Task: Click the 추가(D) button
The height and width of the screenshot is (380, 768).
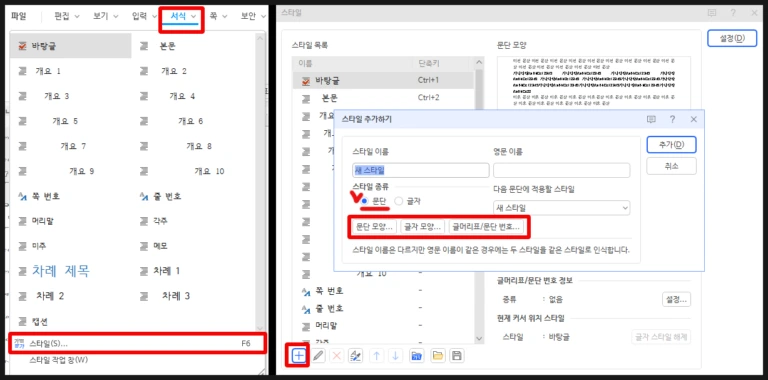Action: tap(672, 144)
